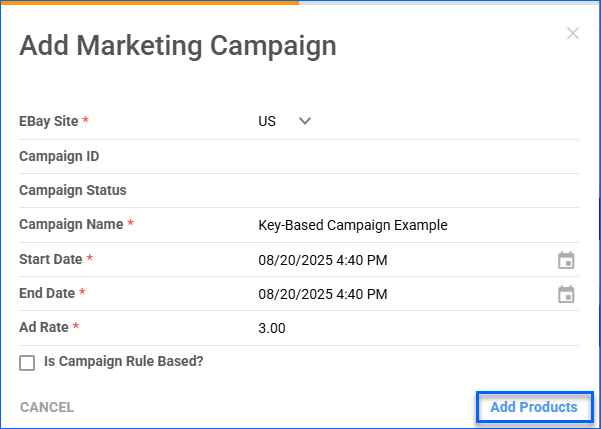This screenshot has height=429, width=601.
Task: Open the Start Date calendar picker
Action: coord(566,260)
